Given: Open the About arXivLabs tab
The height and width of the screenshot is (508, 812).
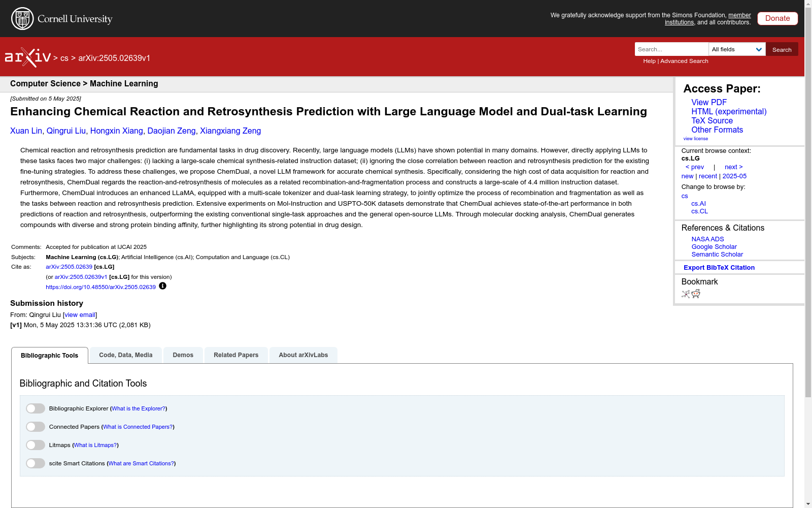Looking at the screenshot, I should pyautogui.click(x=303, y=355).
